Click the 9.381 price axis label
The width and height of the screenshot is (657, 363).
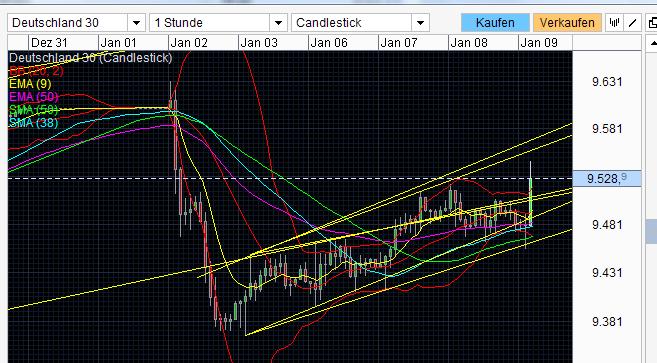607,322
